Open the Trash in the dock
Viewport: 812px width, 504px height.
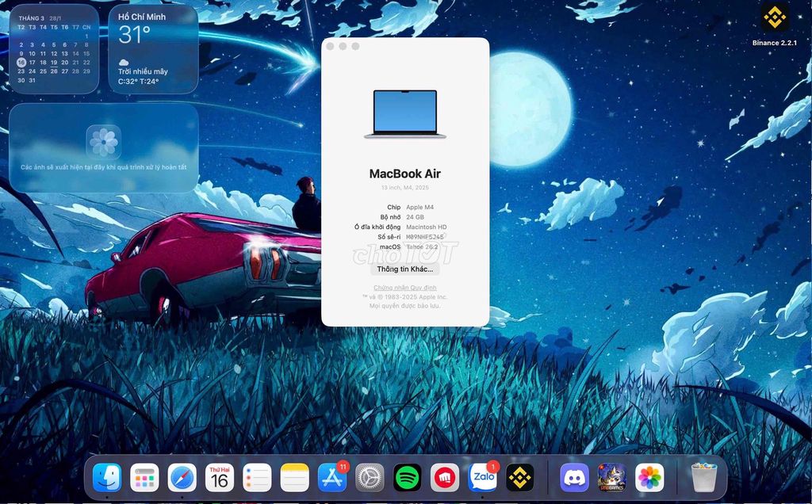click(x=703, y=477)
